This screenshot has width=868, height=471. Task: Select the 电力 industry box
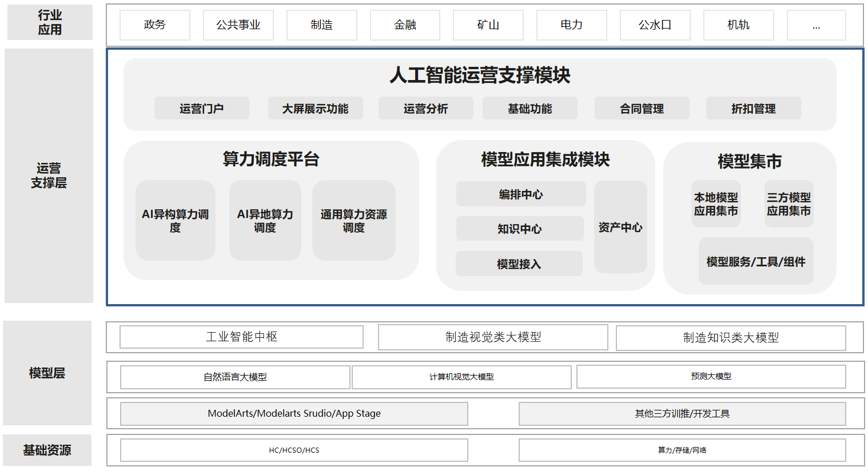click(x=571, y=25)
